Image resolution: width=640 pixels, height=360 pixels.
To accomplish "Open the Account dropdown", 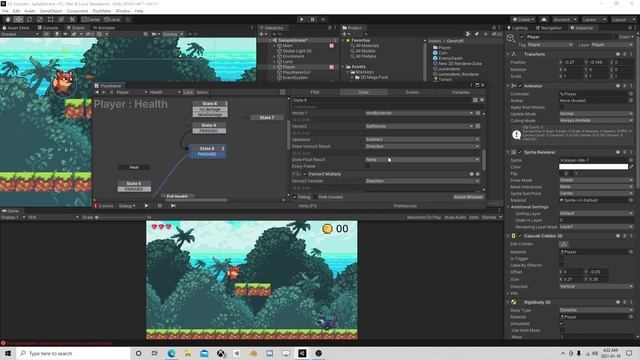I will [x=564, y=19].
